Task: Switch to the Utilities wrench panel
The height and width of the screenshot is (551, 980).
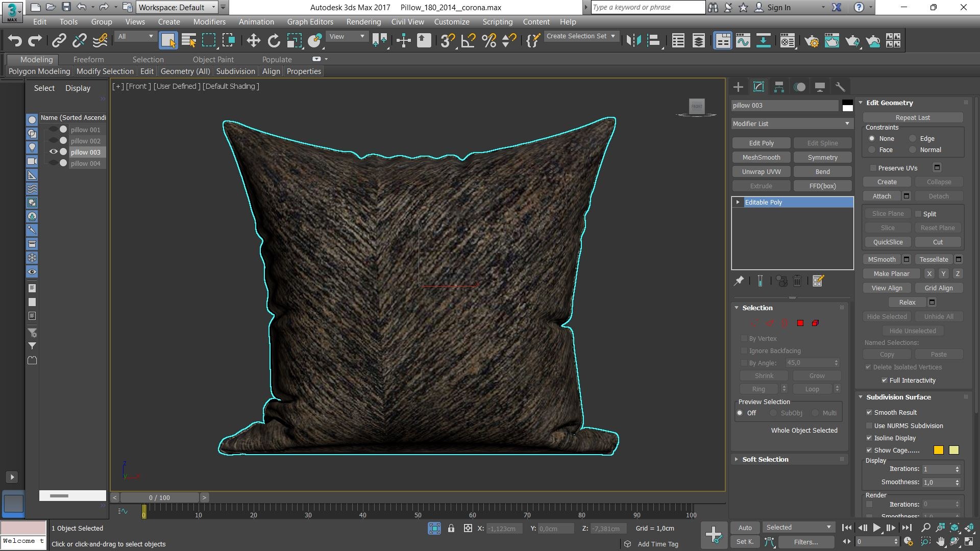Action: click(840, 87)
